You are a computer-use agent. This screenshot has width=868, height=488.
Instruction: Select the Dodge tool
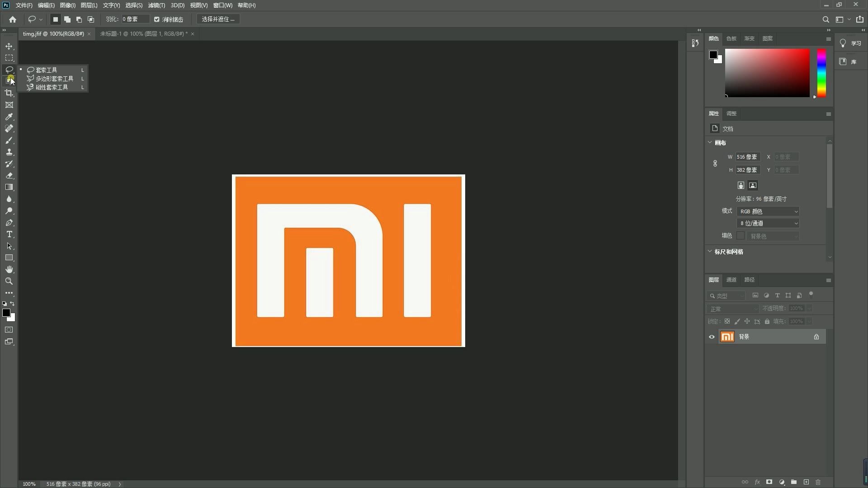coord(9,211)
